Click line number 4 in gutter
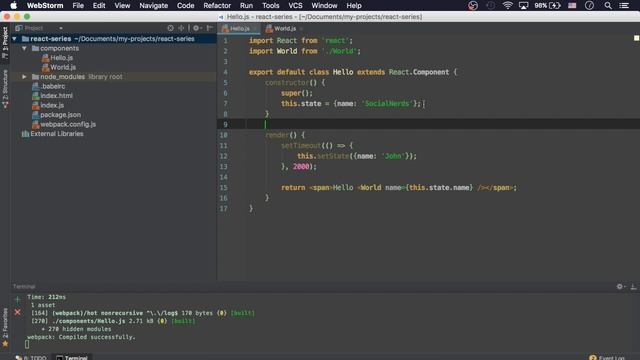Screen dimensions: 640x360 tap(225, 72)
